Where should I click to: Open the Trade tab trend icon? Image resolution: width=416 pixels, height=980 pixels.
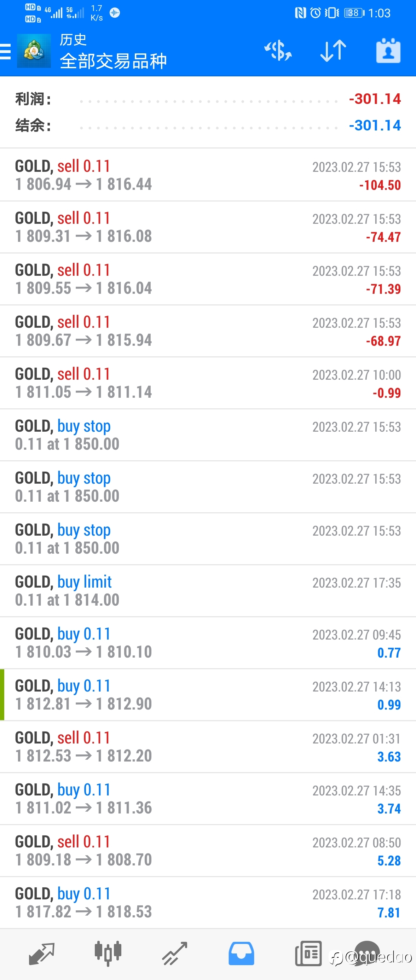[175, 954]
